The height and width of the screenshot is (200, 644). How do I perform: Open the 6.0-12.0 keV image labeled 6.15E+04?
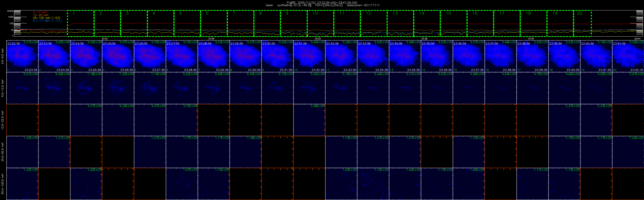point(277,88)
